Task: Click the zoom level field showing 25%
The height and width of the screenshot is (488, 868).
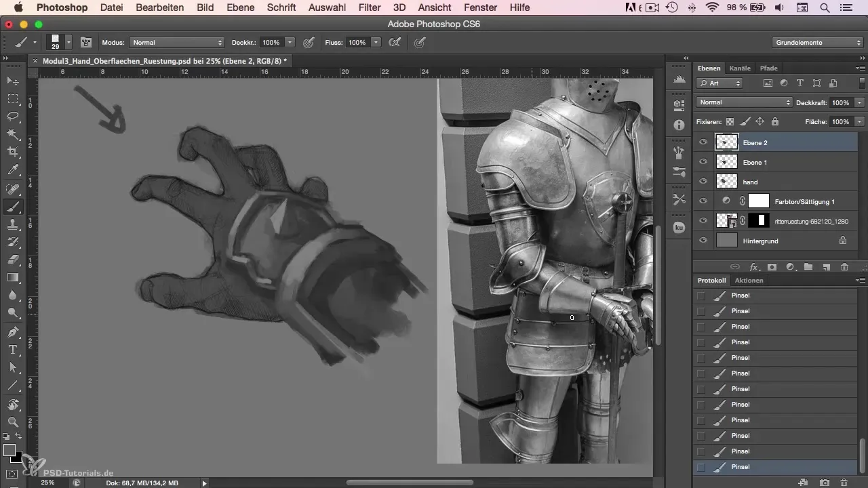Action: pos(47,483)
